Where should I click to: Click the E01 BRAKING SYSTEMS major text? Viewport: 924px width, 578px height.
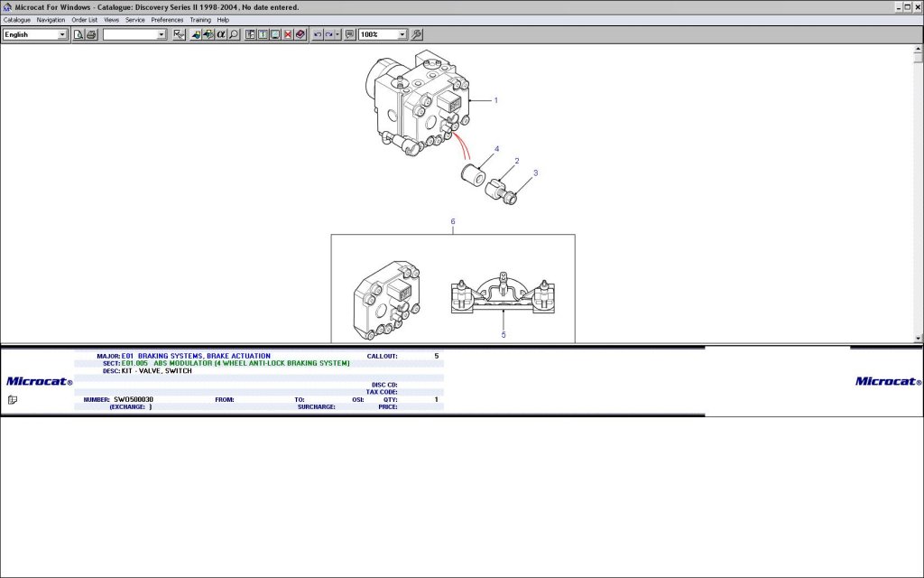point(196,356)
